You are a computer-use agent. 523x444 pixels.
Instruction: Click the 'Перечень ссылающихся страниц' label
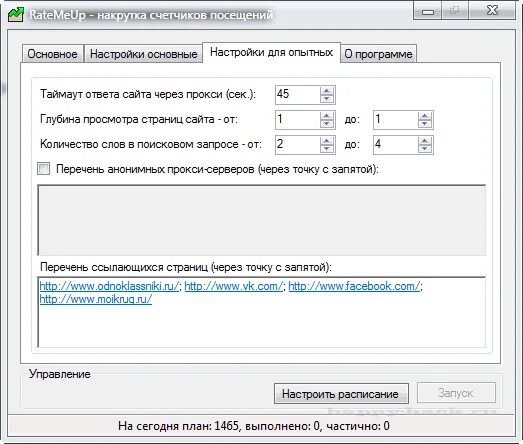[x=186, y=267]
